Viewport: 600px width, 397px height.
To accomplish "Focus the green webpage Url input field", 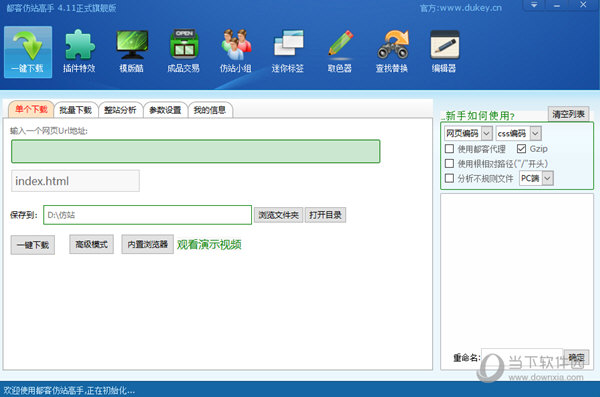I will 196,151.
